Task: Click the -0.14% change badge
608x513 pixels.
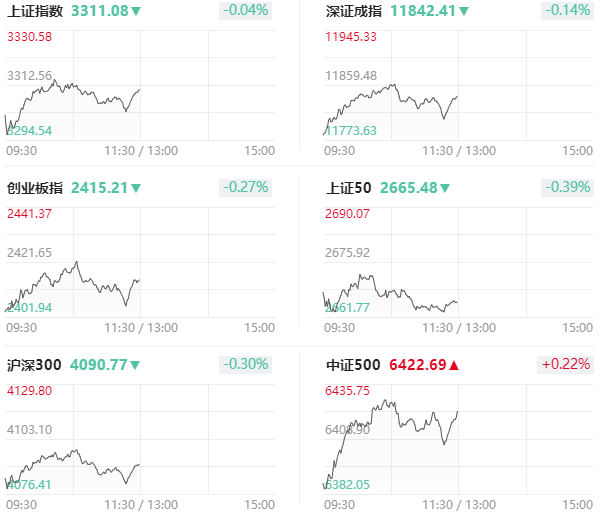Action: coord(567,10)
